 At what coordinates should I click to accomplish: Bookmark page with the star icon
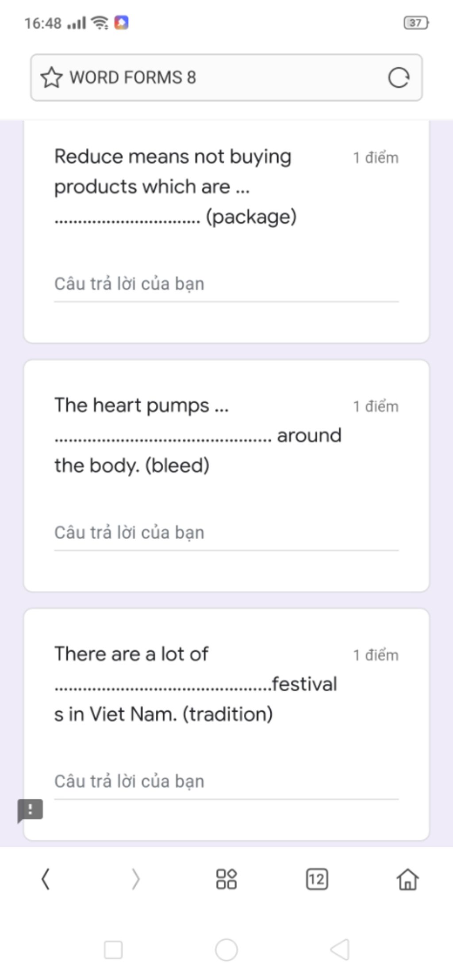point(51,77)
